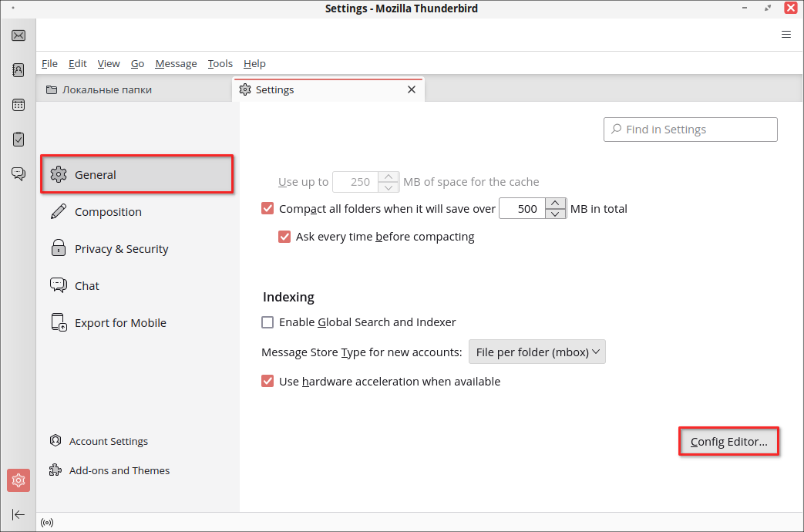Minimize the Thunderbird window
Screen dimensions: 804x532
[745, 8]
